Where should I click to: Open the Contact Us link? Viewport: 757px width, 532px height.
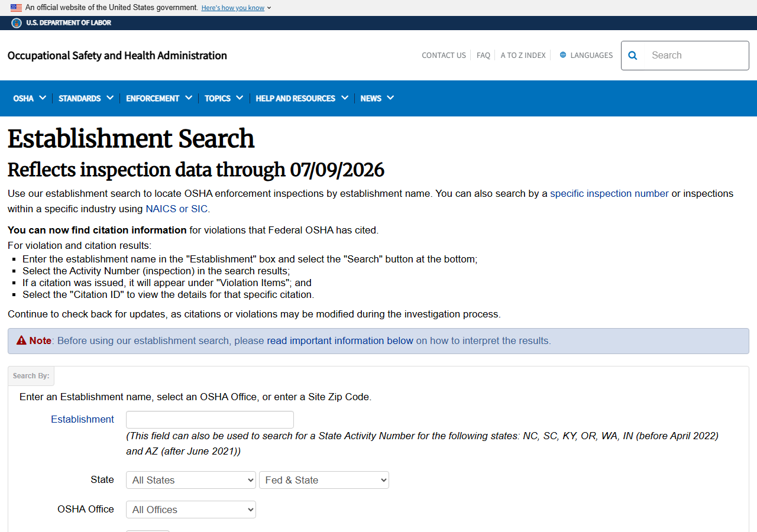coord(444,55)
